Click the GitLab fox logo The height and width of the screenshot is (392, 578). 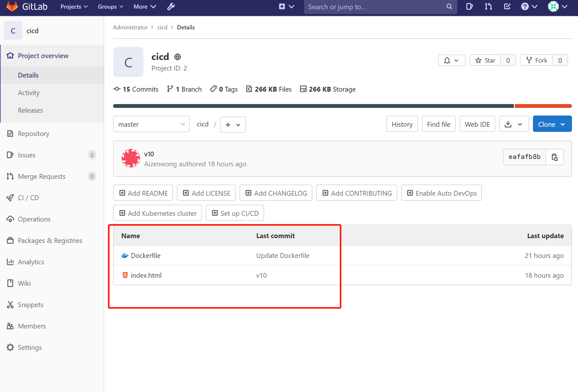coord(12,6)
